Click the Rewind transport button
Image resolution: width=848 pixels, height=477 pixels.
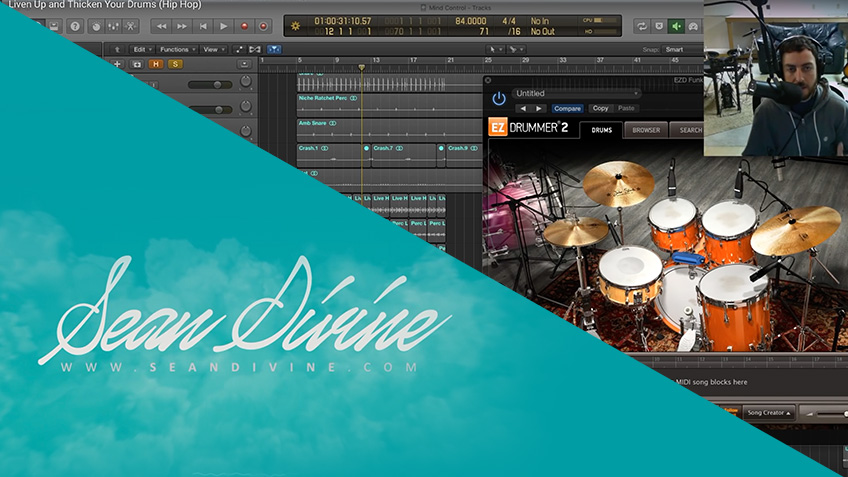pyautogui.click(x=161, y=26)
